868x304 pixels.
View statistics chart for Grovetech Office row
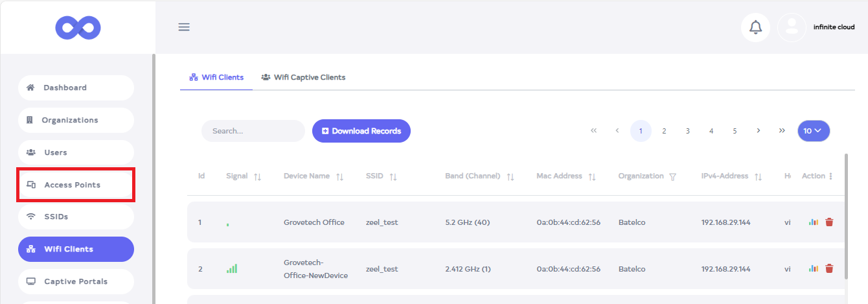814,222
